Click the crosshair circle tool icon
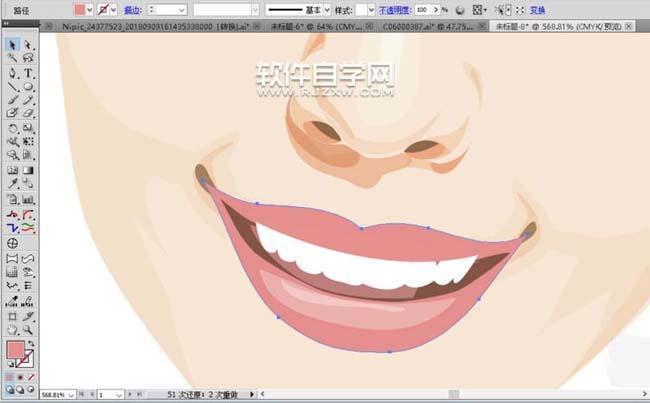 12,243
